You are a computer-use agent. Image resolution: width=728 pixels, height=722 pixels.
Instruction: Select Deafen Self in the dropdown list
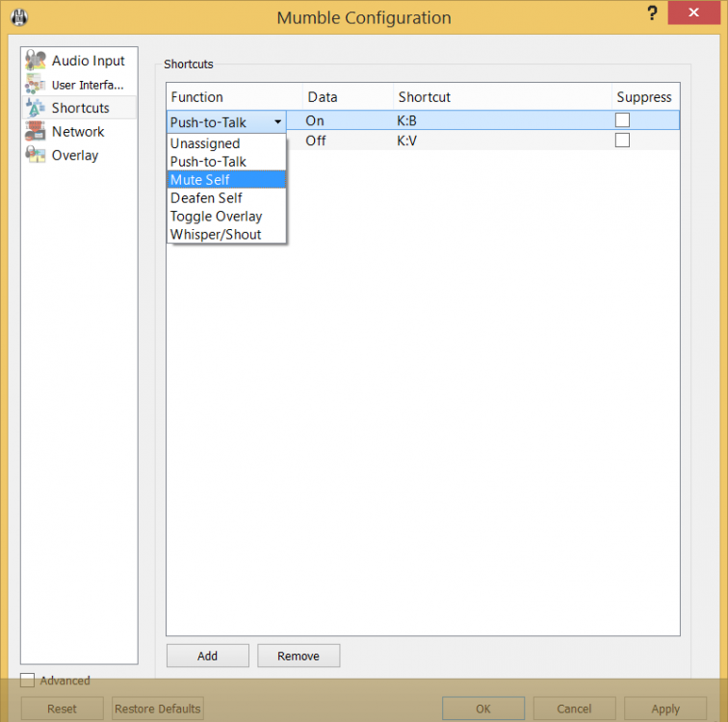click(x=206, y=198)
